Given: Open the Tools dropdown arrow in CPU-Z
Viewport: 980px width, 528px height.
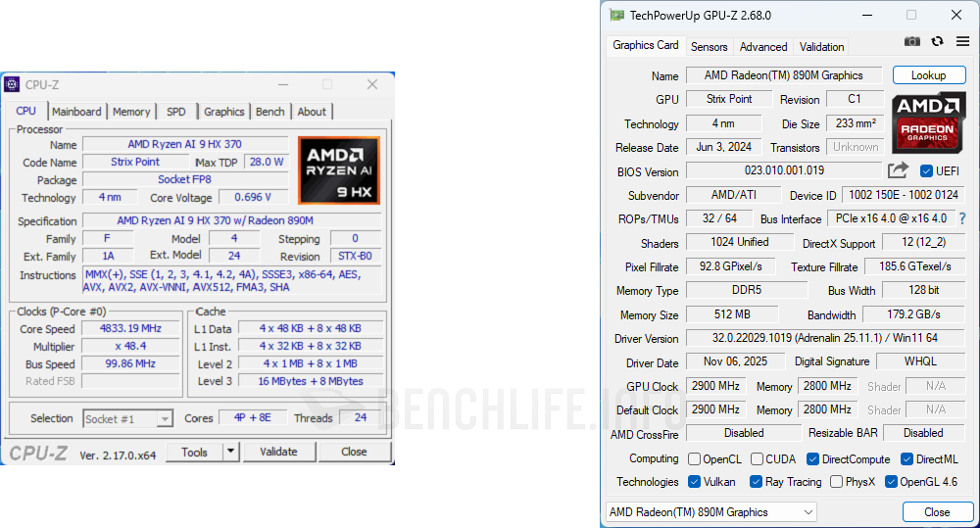Looking at the screenshot, I should (231, 452).
